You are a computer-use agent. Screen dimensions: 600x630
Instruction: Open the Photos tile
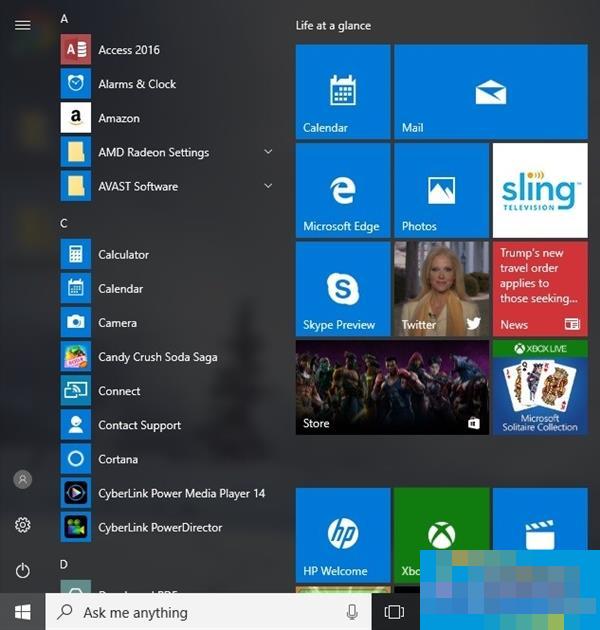441,190
